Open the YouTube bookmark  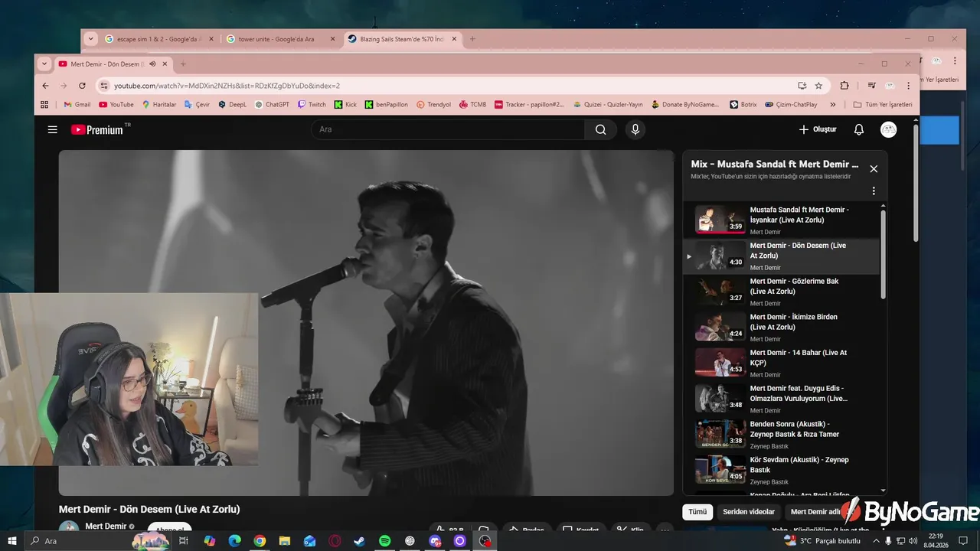point(116,105)
